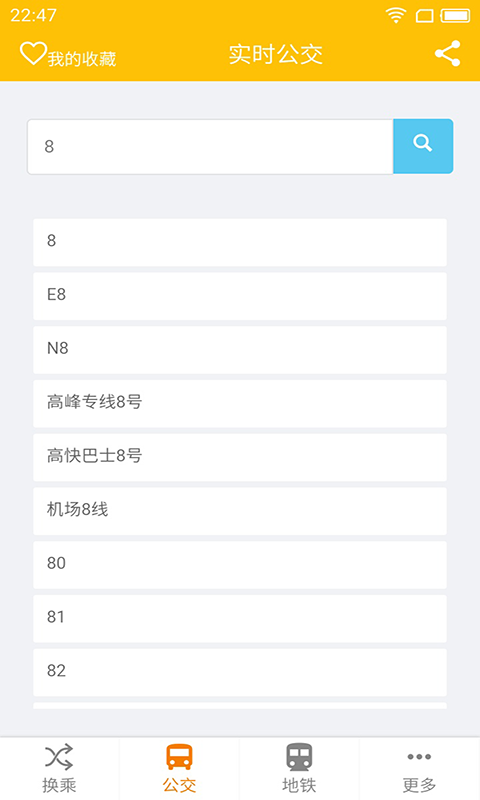
Task: Open the share icon in header
Action: click(447, 54)
